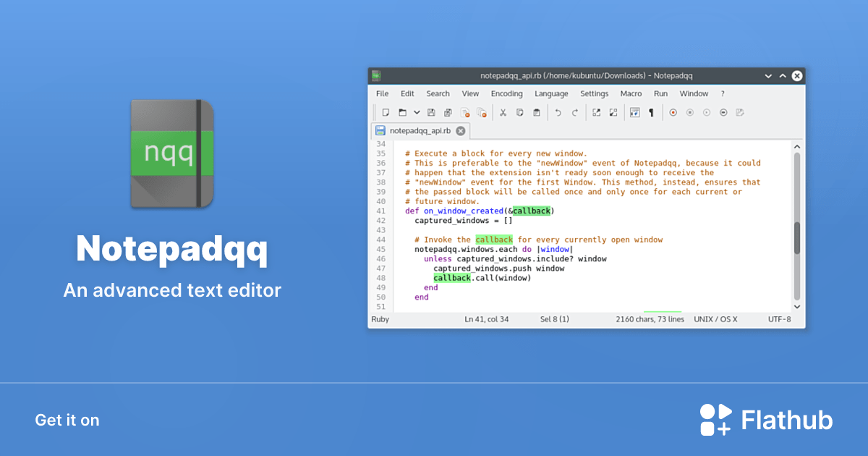Expand the Open file dropdown arrow

(416, 112)
